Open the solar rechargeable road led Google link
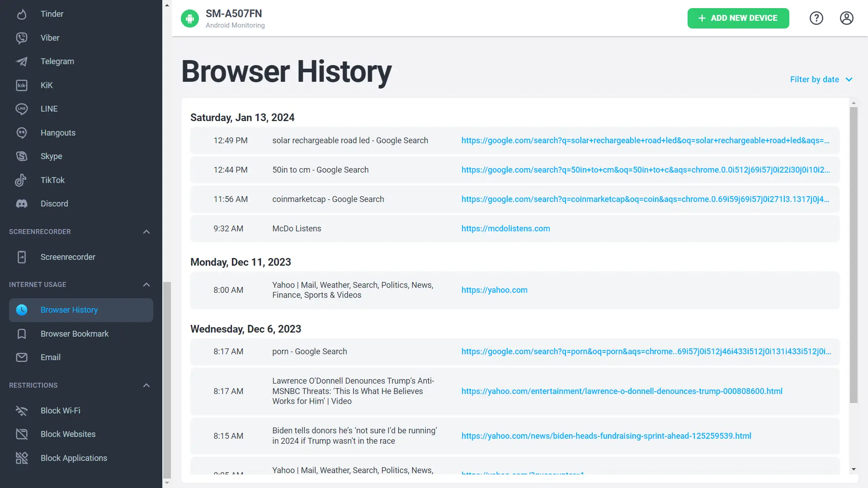This screenshot has width=868, height=488. point(645,141)
